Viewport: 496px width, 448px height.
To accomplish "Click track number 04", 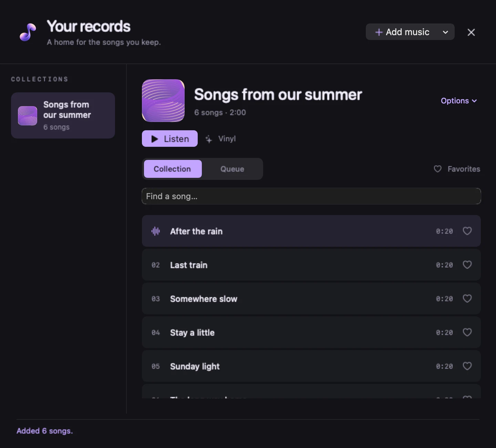I will tap(156, 333).
